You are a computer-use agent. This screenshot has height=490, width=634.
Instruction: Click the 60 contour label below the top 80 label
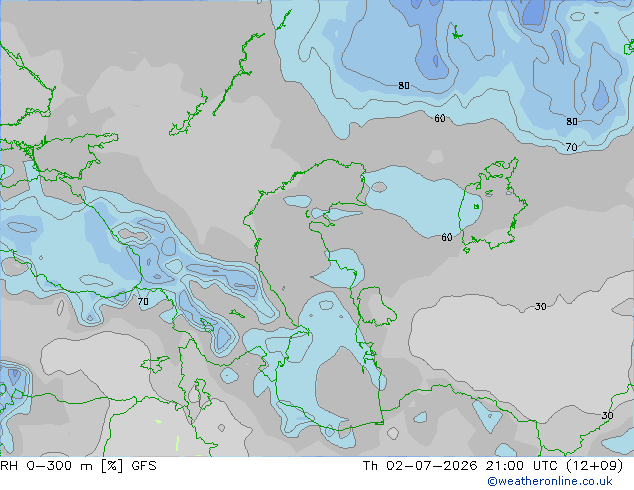(x=440, y=118)
